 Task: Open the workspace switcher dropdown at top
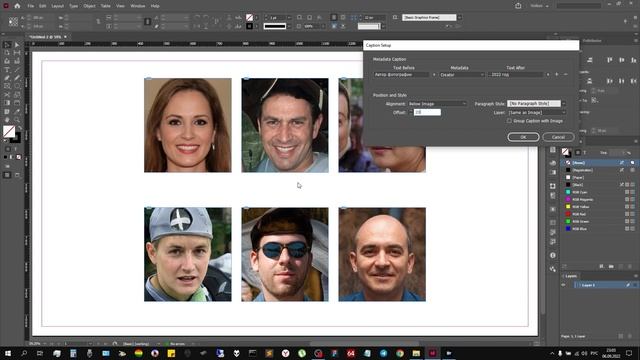540,6
